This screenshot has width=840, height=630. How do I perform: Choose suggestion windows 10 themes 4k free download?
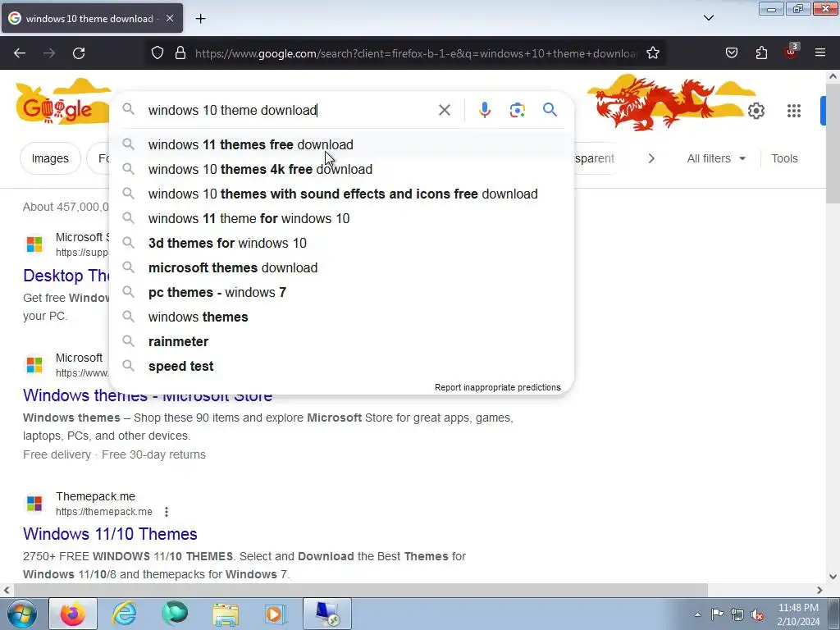coord(342,169)
